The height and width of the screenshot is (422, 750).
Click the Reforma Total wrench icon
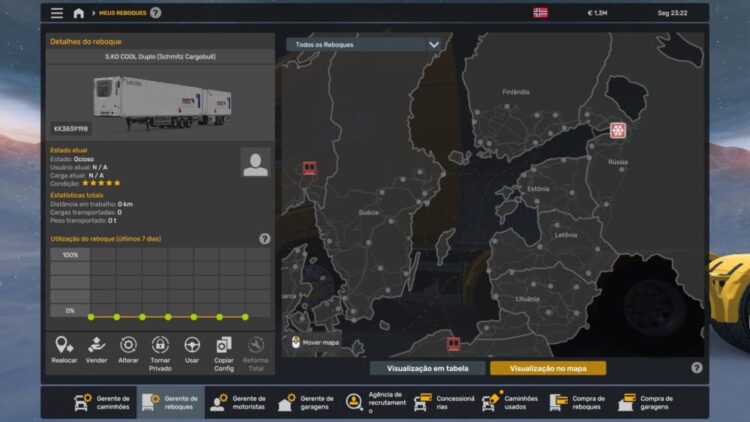tap(256, 344)
